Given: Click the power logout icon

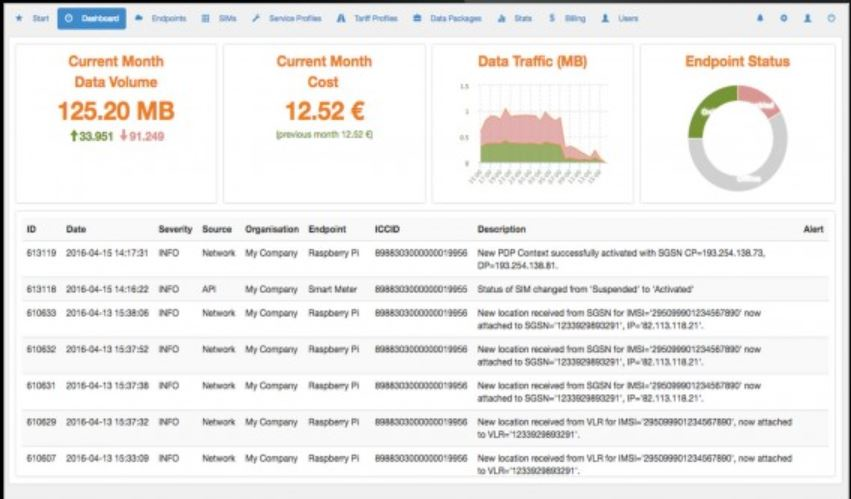Looking at the screenshot, I should (x=831, y=18).
